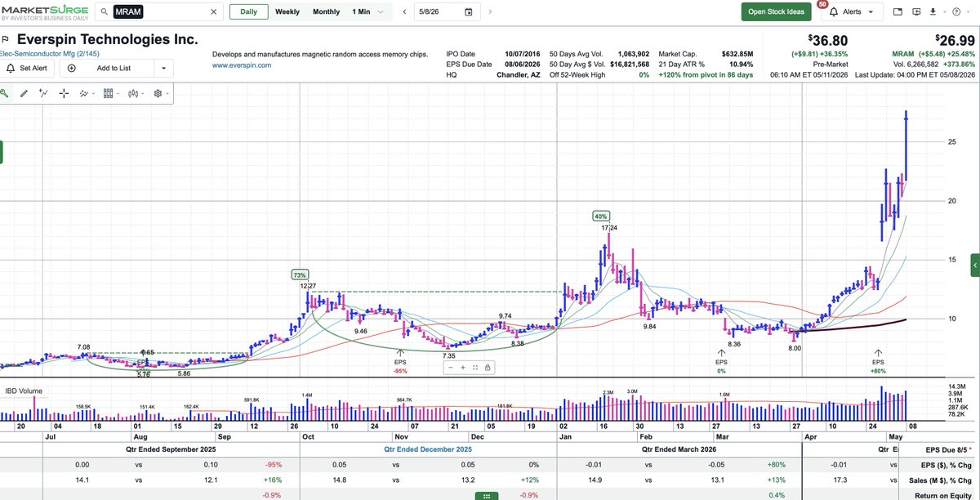
Task: Click the 5/8/26 date field
Action: pyautogui.click(x=446, y=12)
